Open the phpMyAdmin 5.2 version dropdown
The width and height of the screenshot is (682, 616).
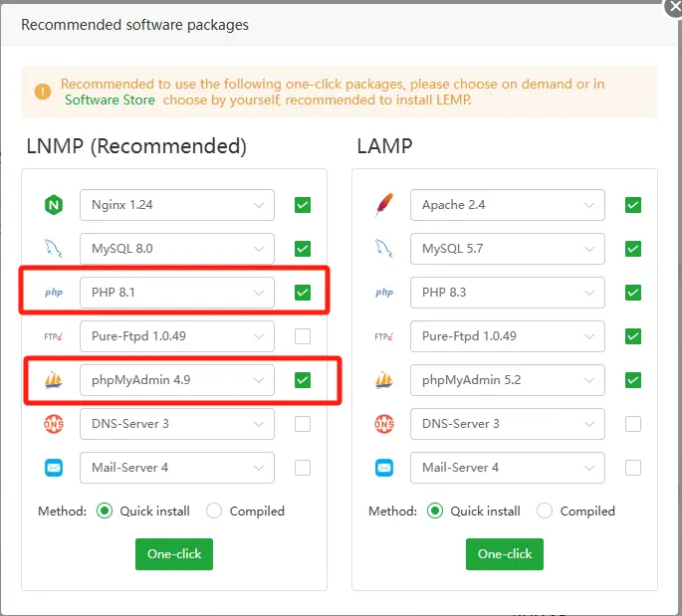[x=508, y=380]
